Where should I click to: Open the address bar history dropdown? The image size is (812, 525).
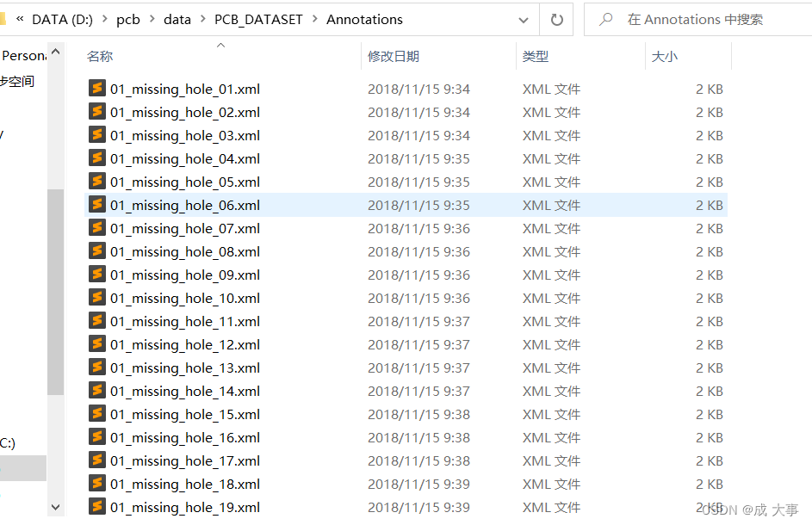(x=524, y=20)
